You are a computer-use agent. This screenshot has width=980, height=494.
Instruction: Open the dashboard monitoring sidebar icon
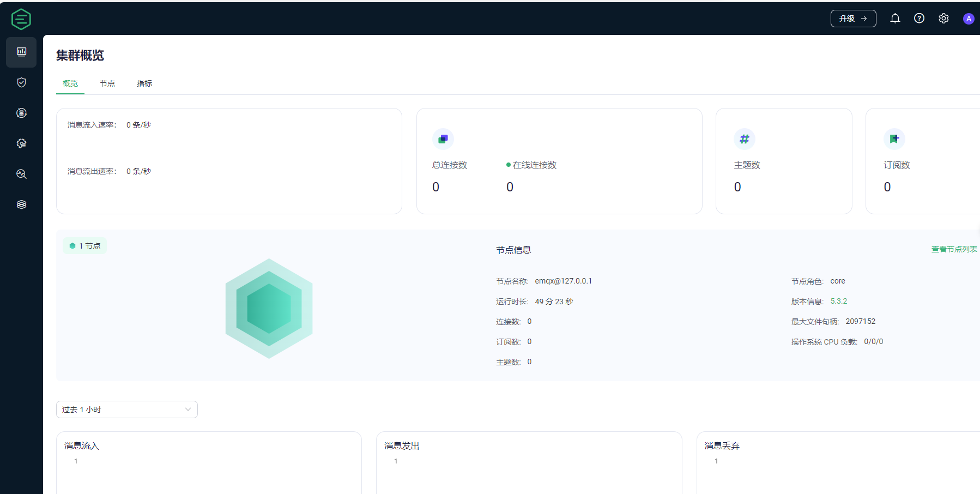[x=21, y=52]
